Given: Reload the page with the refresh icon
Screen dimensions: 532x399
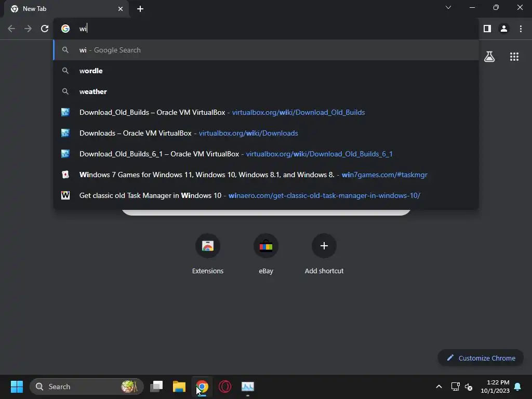Looking at the screenshot, I should point(45,29).
